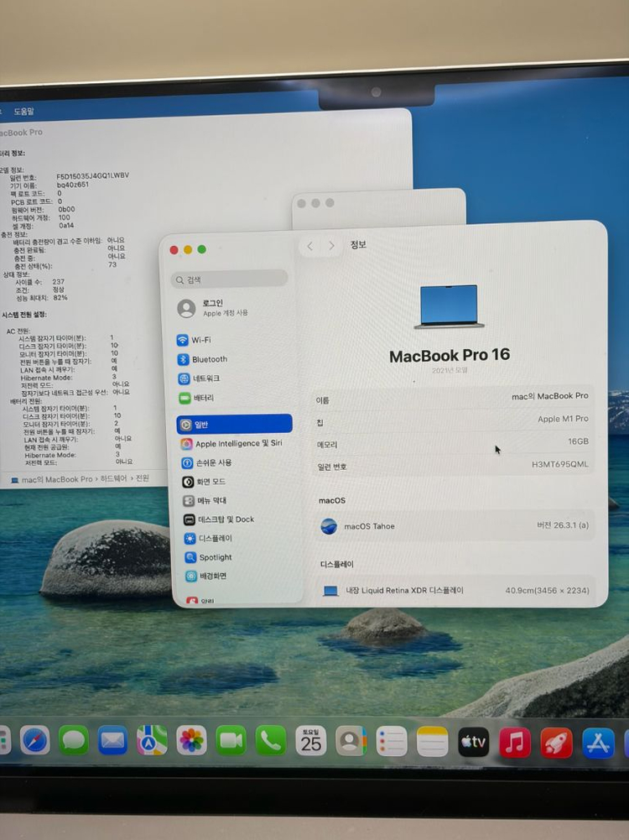Select 일반 in Settings sidebar
Image resolution: width=629 pixels, height=840 pixels.
pyautogui.click(x=235, y=425)
